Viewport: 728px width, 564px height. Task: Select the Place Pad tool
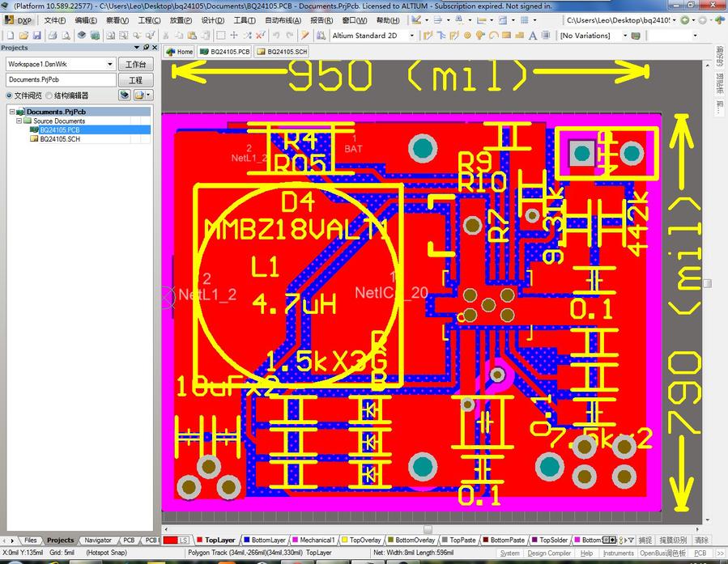pyautogui.click(x=466, y=36)
